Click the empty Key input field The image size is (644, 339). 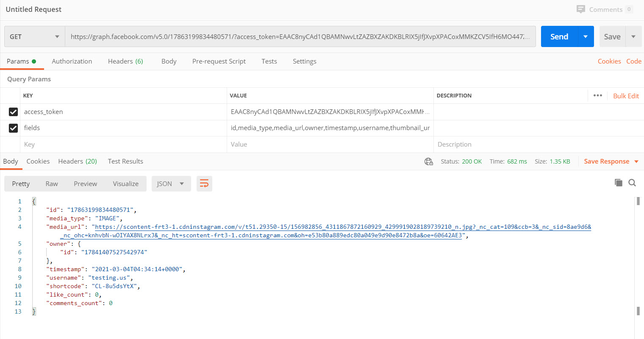123,144
